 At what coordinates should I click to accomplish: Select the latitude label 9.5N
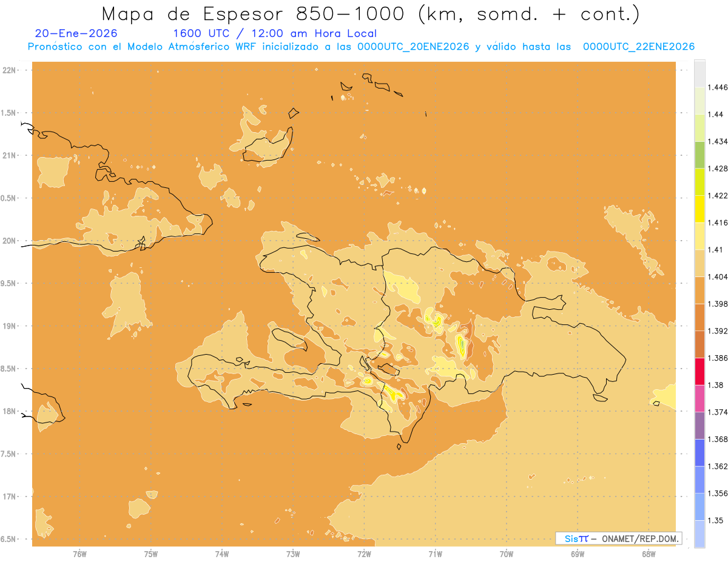9,284
